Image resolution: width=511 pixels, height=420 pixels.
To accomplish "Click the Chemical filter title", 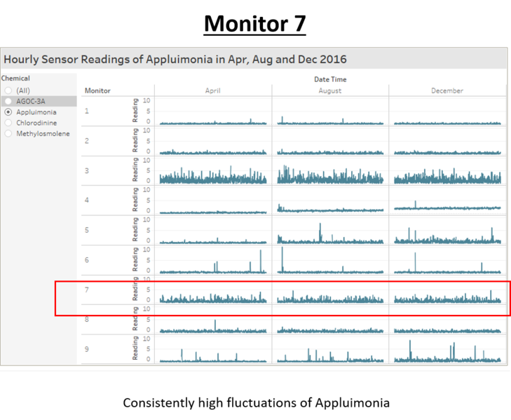I will pos(15,79).
